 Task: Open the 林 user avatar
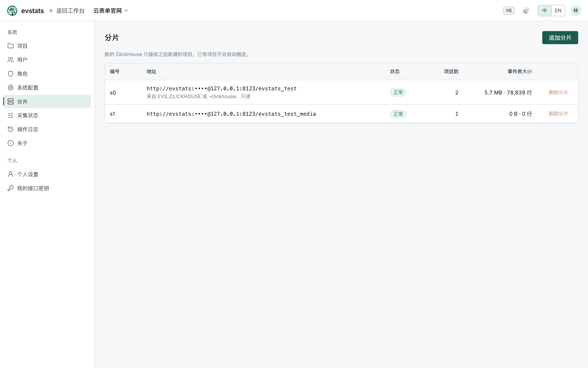click(x=575, y=11)
